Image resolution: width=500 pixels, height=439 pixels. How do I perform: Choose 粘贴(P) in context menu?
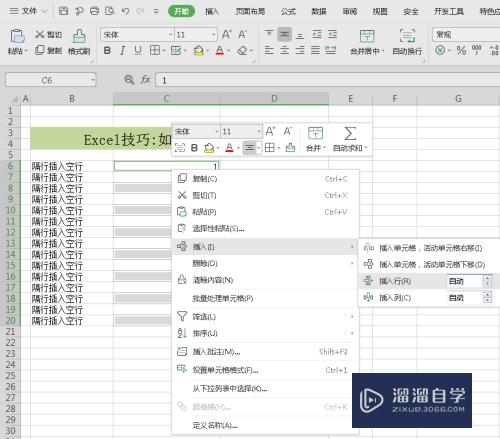point(265,212)
